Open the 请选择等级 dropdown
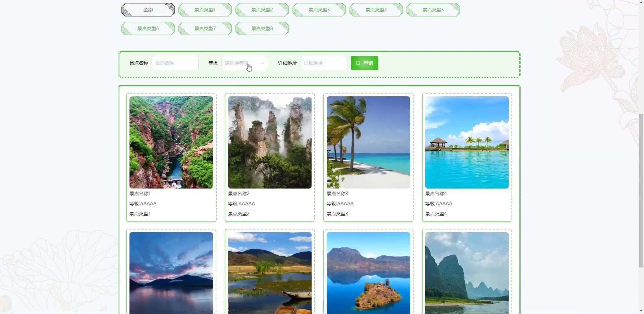 pyautogui.click(x=245, y=63)
